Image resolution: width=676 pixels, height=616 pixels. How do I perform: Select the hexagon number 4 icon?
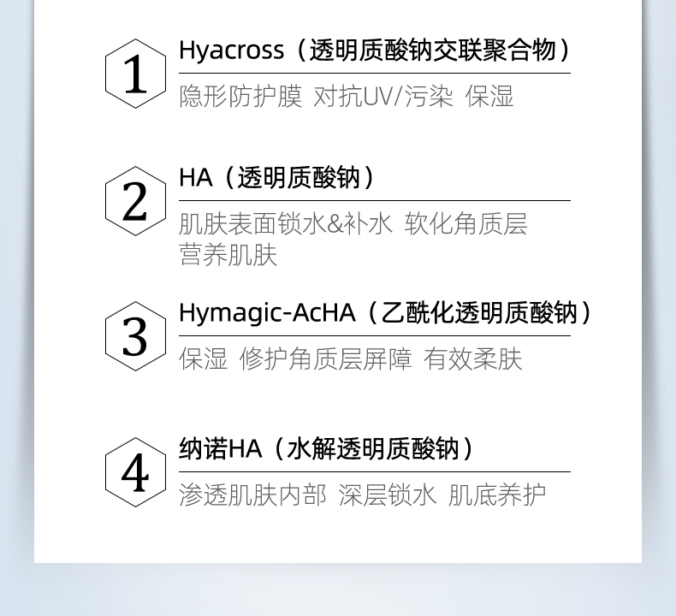[x=135, y=471]
